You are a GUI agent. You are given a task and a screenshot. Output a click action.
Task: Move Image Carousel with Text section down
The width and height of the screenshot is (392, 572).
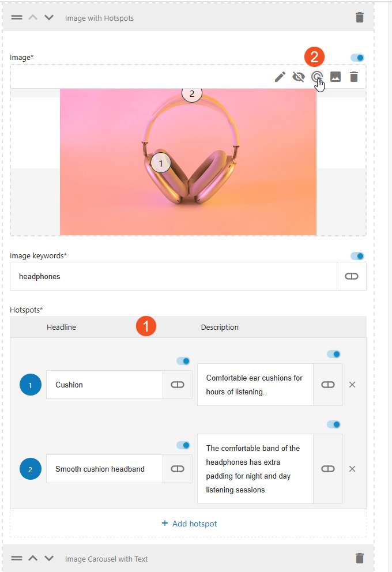click(49, 558)
